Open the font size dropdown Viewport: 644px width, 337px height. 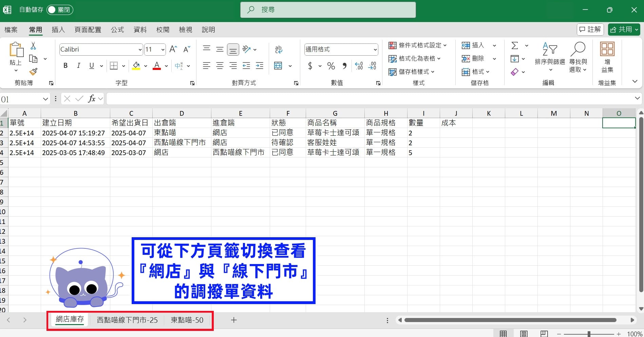tap(163, 50)
